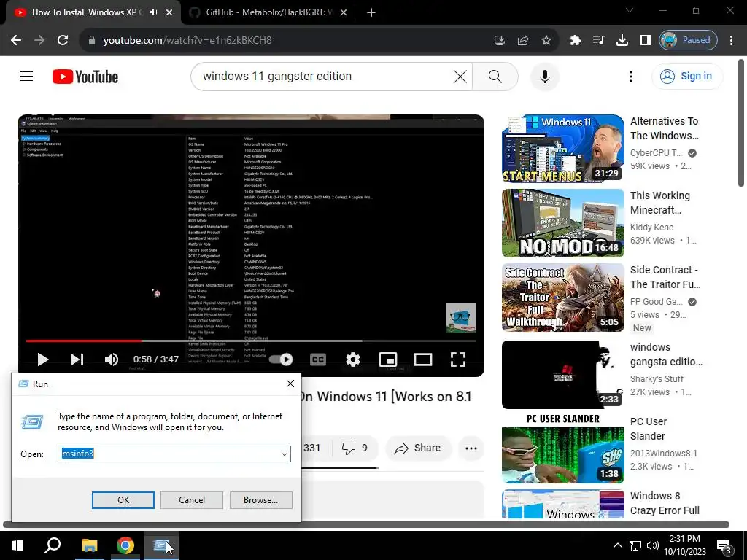The height and width of the screenshot is (560, 747).
Task: Open more actions below the video
Action: pos(471,448)
